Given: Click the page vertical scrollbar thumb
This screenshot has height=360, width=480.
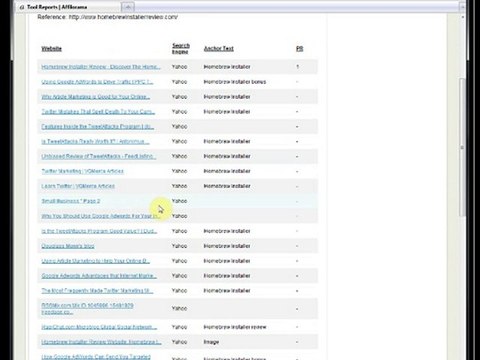Looking at the screenshot, I should [x=462, y=147].
